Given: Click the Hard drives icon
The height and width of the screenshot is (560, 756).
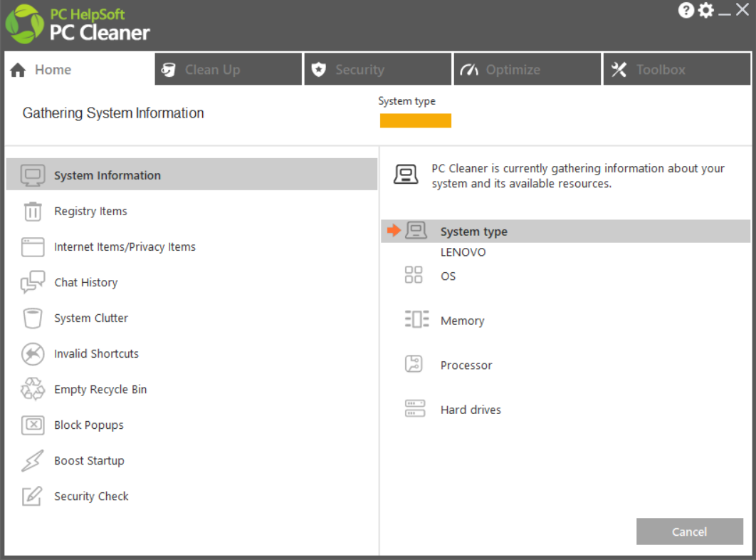Looking at the screenshot, I should click(415, 408).
